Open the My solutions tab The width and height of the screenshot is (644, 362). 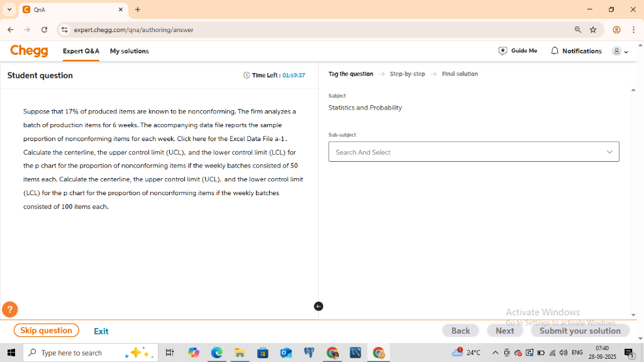[129, 51]
